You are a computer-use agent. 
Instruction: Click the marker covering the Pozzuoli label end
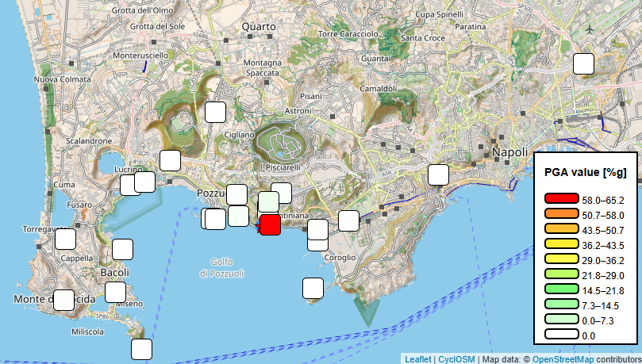point(236,194)
